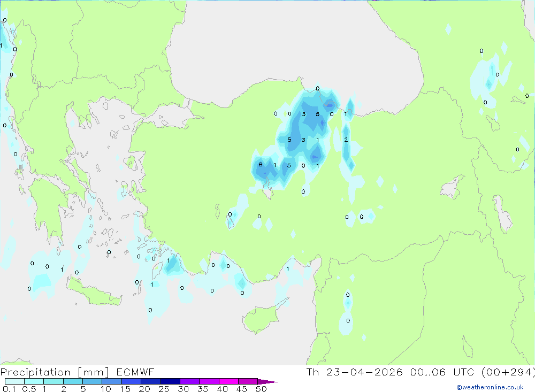Click the legend value '50'
Screen dimensions: 535x392
[261, 389]
